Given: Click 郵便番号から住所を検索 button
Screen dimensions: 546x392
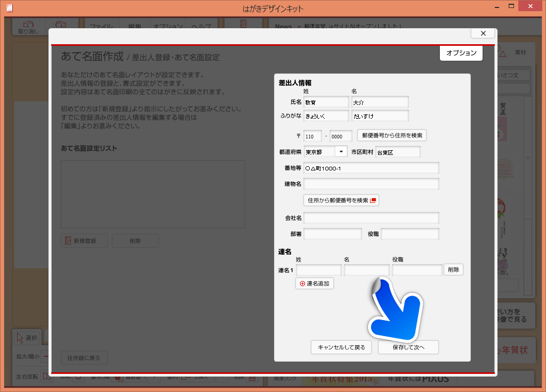Looking at the screenshot, I should [391, 135].
